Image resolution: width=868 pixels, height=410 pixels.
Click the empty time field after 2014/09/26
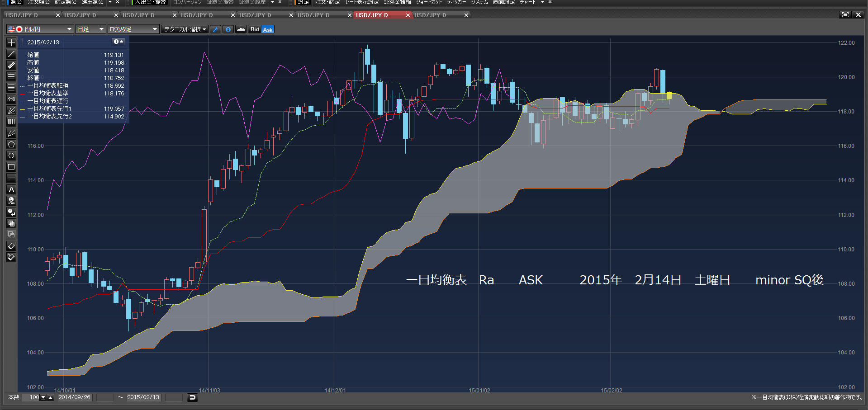click(x=104, y=397)
